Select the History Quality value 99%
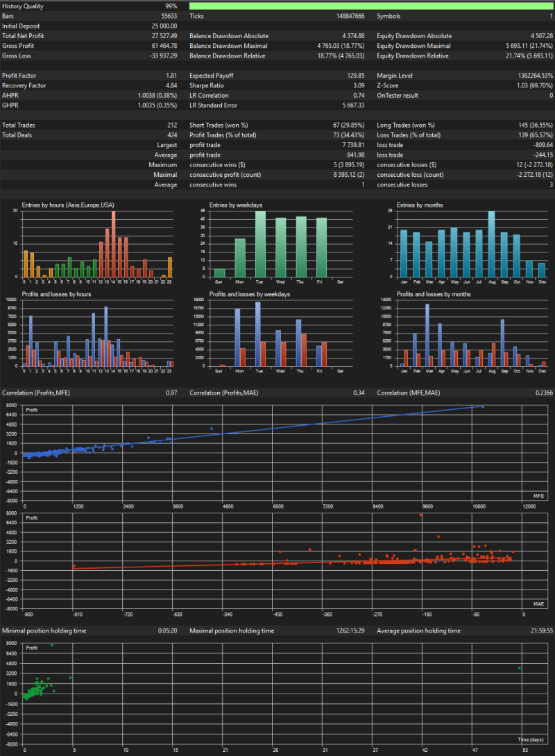 (171, 6)
